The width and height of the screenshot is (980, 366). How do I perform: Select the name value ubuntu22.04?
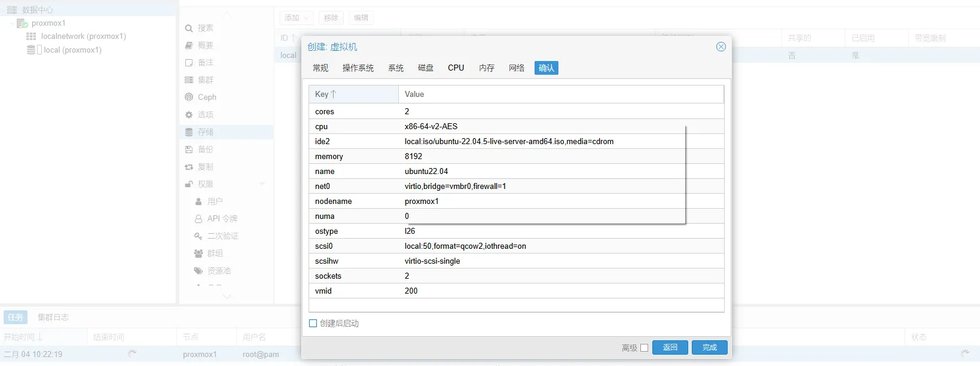(x=426, y=172)
